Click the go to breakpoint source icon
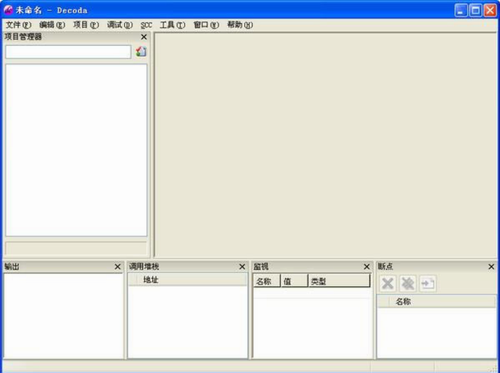Viewport: 500px width, 373px height. click(427, 284)
